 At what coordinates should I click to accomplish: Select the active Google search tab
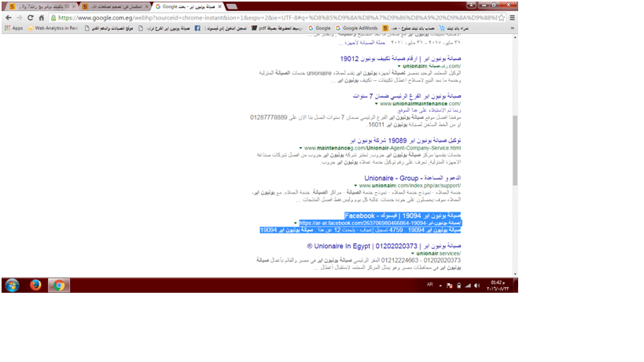pyautogui.click(x=188, y=6)
